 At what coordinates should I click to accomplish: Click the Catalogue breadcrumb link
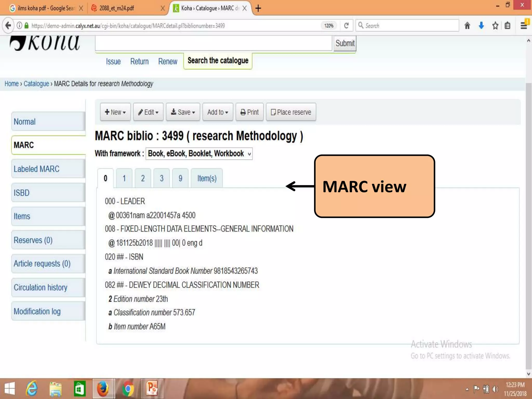click(x=36, y=84)
